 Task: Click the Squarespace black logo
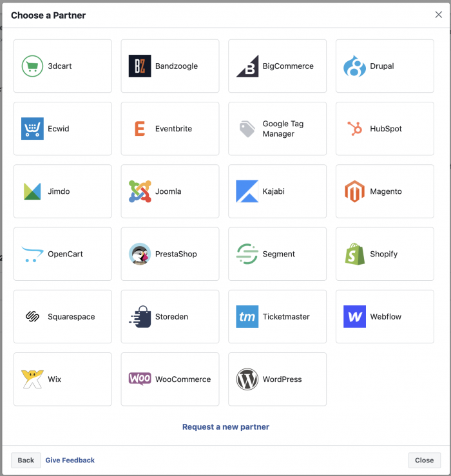32,317
